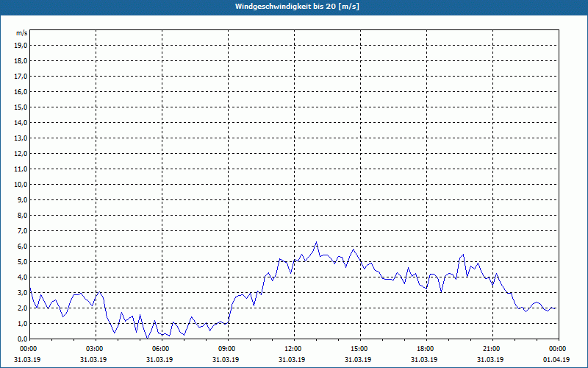The image size is (588, 368).
Task: Click the m/s unit label on the y-axis
Action: click(22, 33)
